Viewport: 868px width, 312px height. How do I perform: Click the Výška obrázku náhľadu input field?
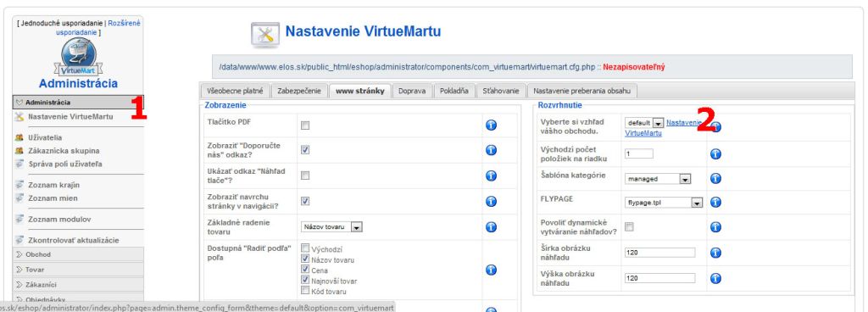coord(659,278)
